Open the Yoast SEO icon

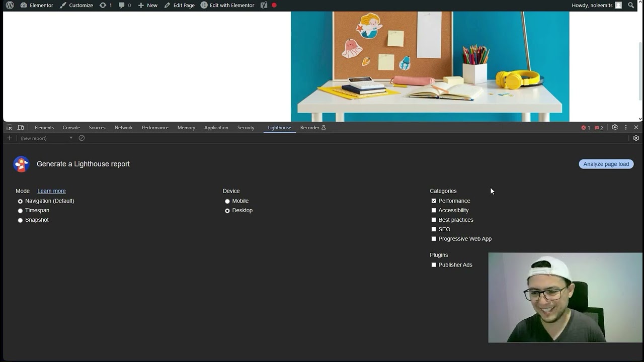coord(264,5)
